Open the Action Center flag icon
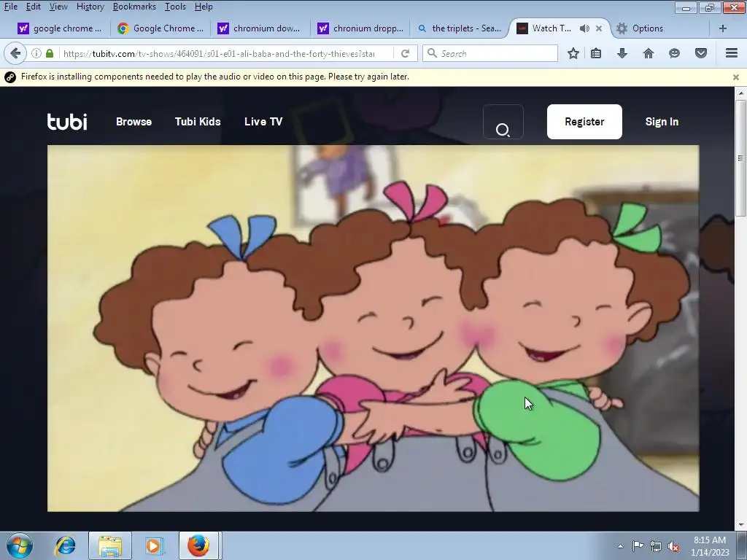Viewport: 747px width, 560px height. (x=638, y=546)
